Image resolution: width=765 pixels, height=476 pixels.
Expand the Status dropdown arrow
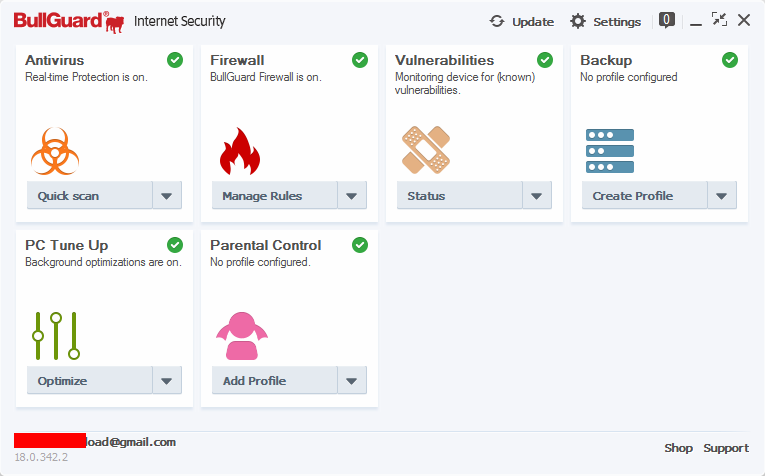pyautogui.click(x=537, y=196)
